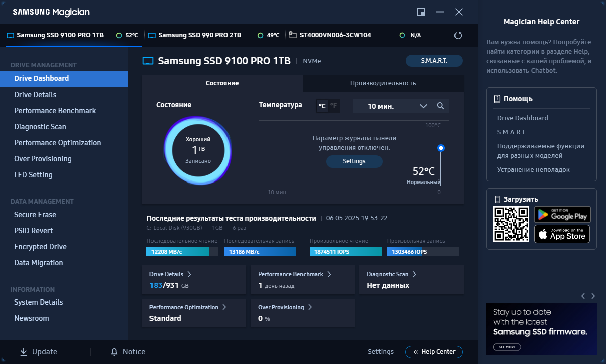Image resolution: width=606 pixels, height=364 pixels.
Task: Click the Update download icon
Action: 24,352
